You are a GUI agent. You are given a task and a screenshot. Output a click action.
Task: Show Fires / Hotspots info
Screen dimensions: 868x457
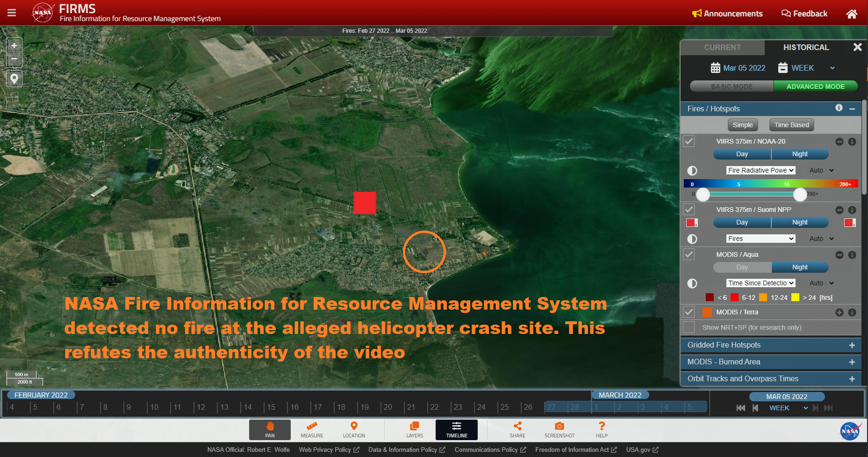point(839,108)
